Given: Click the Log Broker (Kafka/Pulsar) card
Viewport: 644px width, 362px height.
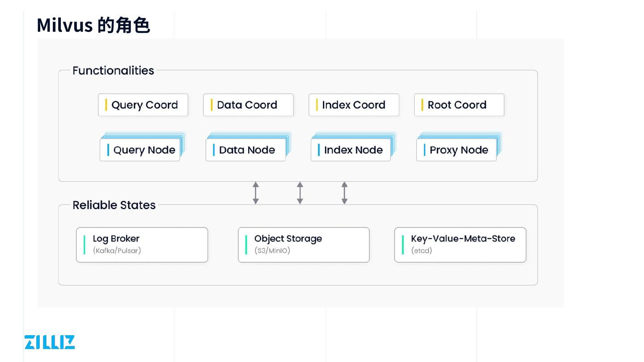Looking at the screenshot, I should (x=142, y=245).
